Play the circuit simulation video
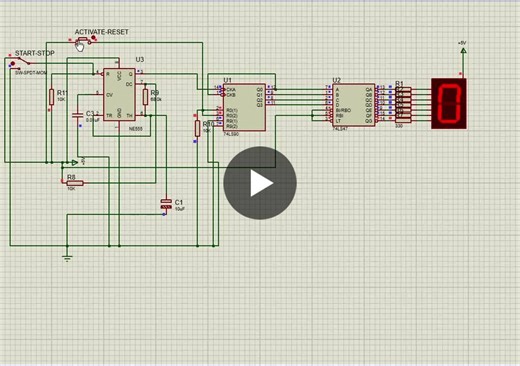The width and height of the screenshot is (520, 366). point(260,183)
